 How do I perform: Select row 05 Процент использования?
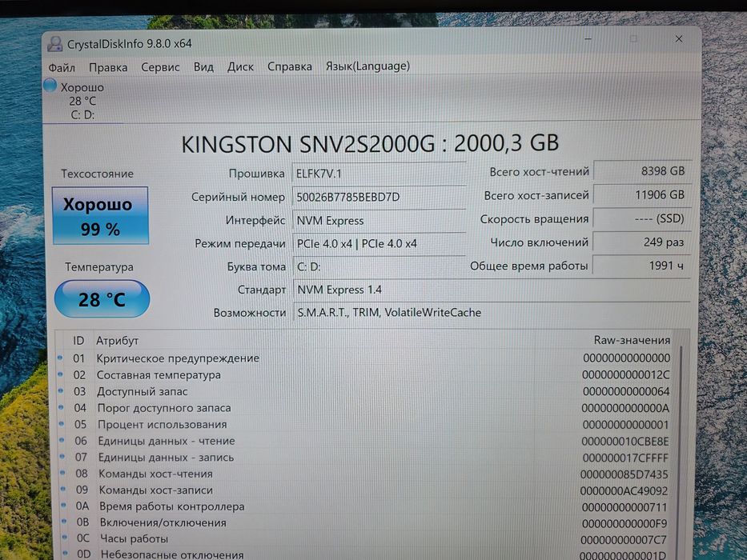(365, 424)
